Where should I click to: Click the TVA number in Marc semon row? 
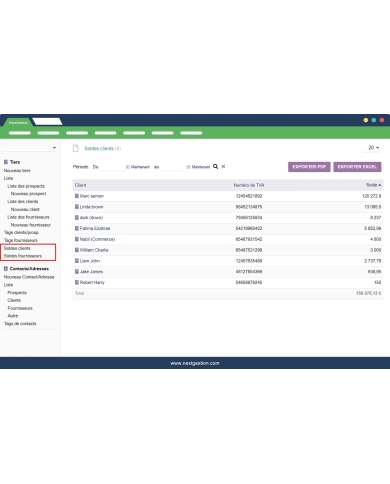tap(249, 196)
